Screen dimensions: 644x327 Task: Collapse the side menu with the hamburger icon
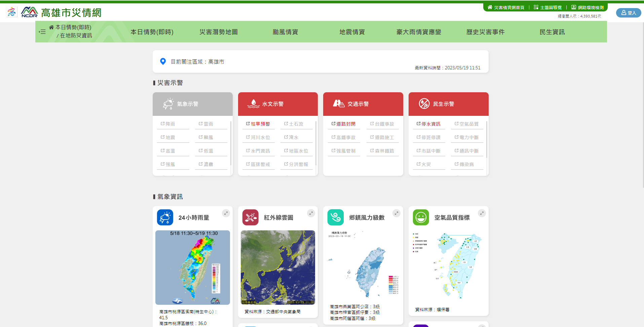click(42, 32)
